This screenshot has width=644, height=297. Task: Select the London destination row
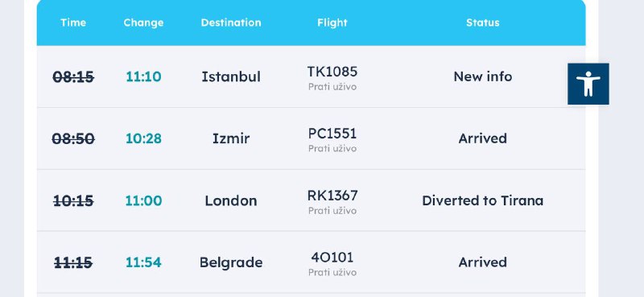click(311, 200)
